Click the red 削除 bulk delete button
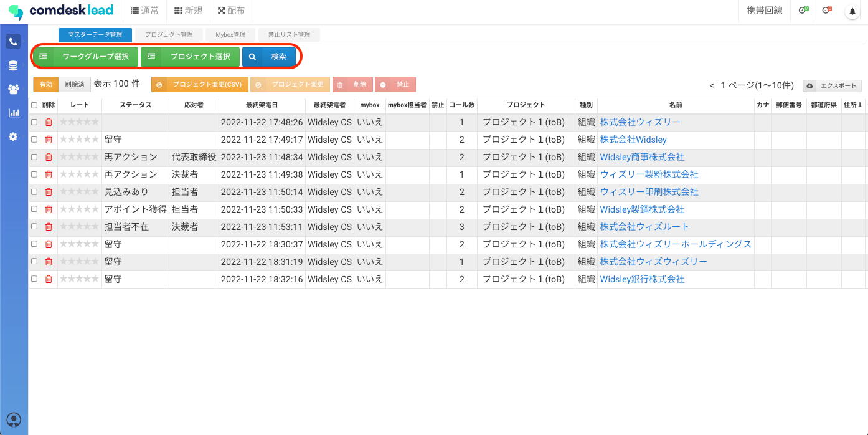868x435 pixels. pos(352,85)
